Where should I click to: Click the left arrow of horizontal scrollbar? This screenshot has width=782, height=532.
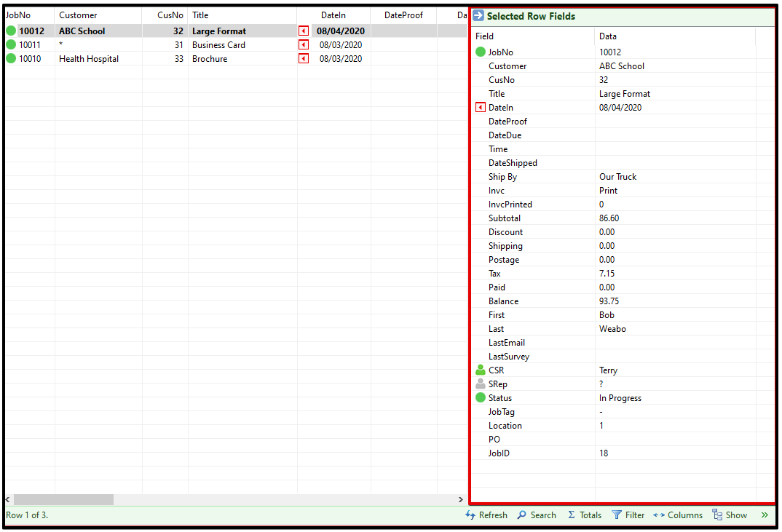click(8, 499)
